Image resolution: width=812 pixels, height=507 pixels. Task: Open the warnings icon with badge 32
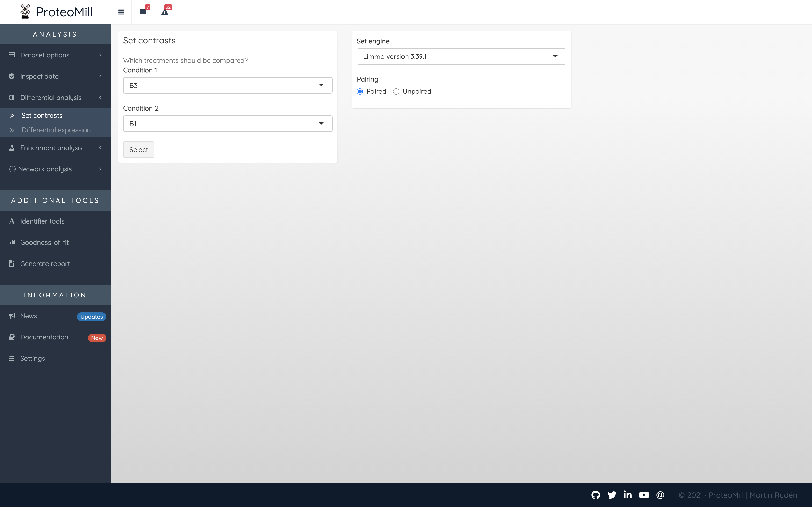coord(165,12)
